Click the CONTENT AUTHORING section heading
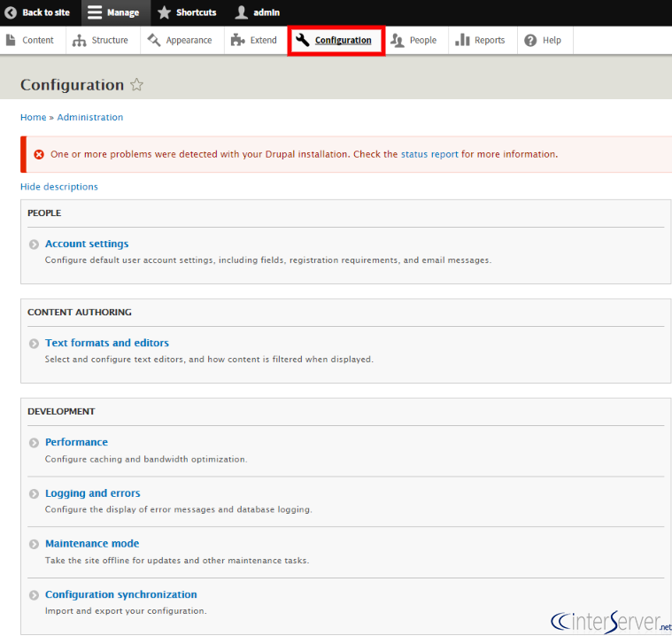The image size is (672, 636). pos(80,312)
